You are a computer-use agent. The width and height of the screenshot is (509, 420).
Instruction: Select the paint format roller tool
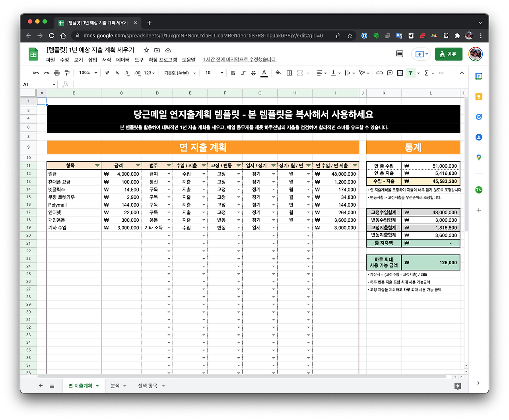pos(67,73)
